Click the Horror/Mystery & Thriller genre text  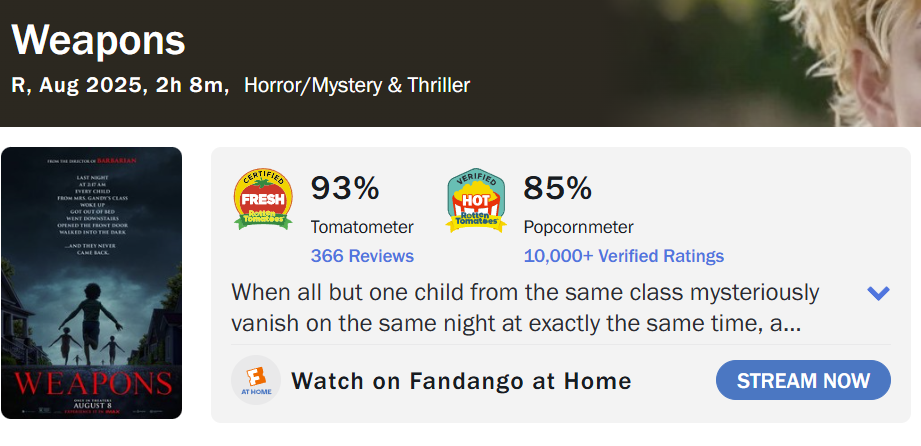(x=356, y=85)
